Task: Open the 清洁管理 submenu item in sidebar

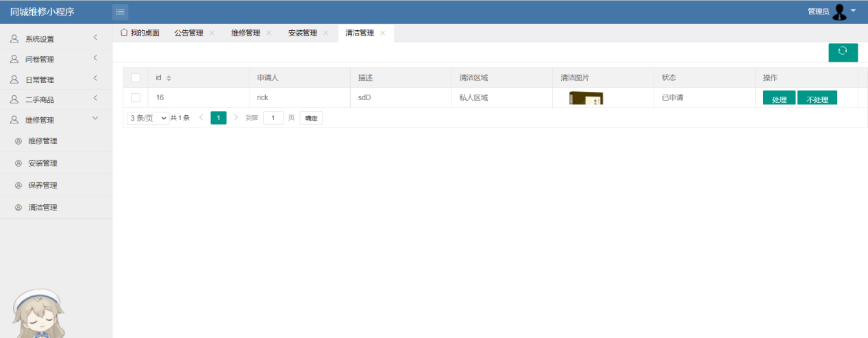Action: pos(56,207)
